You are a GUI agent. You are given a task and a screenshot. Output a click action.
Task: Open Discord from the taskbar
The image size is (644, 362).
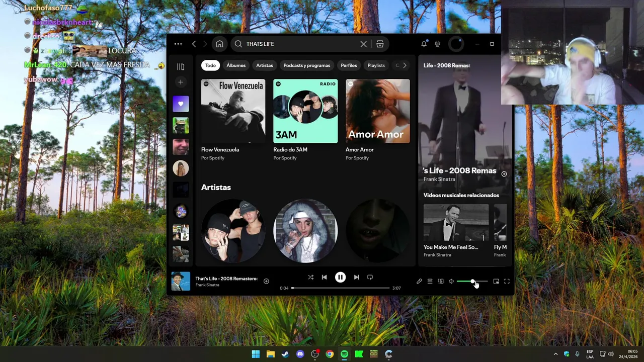pos(300,354)
